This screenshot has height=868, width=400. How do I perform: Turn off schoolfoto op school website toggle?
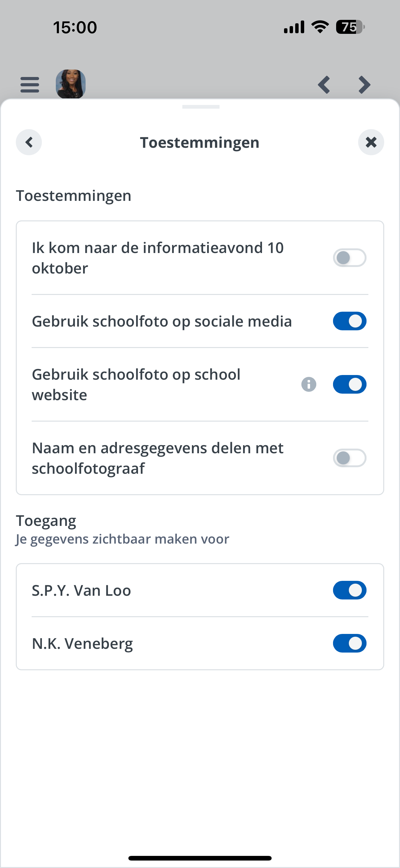(x=350, y=384)
